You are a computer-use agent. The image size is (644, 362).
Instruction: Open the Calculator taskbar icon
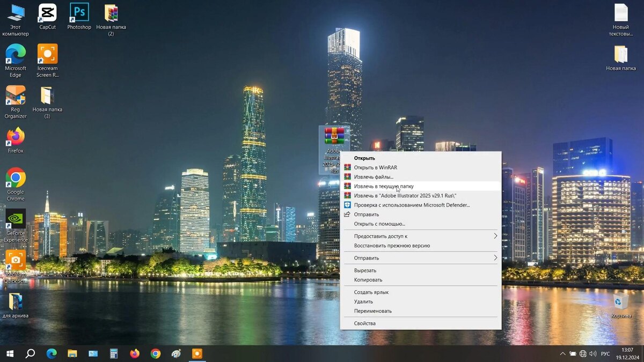point(114,353)
